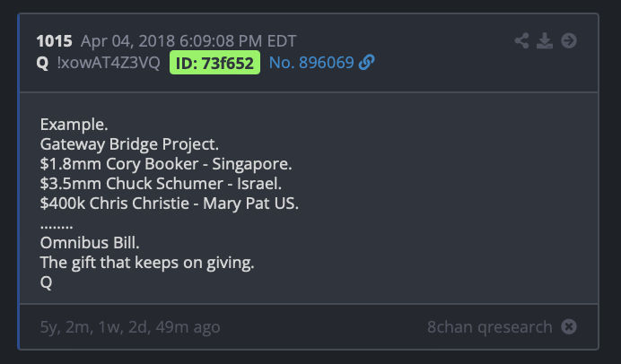Click the share icon on post 1015
Image resolution: width=621 pixels, height=364 pixels.
521,40
